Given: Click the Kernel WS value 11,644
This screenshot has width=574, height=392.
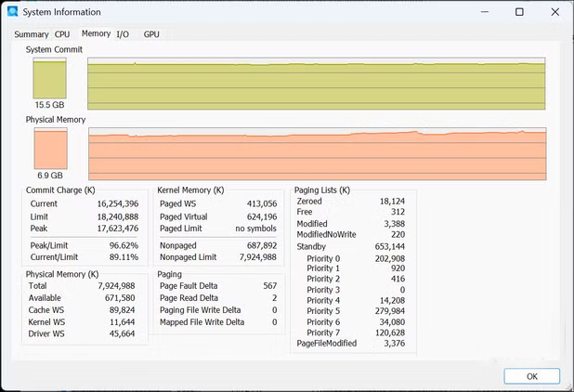Looking at the screenshot, I should tap(123, 322).
